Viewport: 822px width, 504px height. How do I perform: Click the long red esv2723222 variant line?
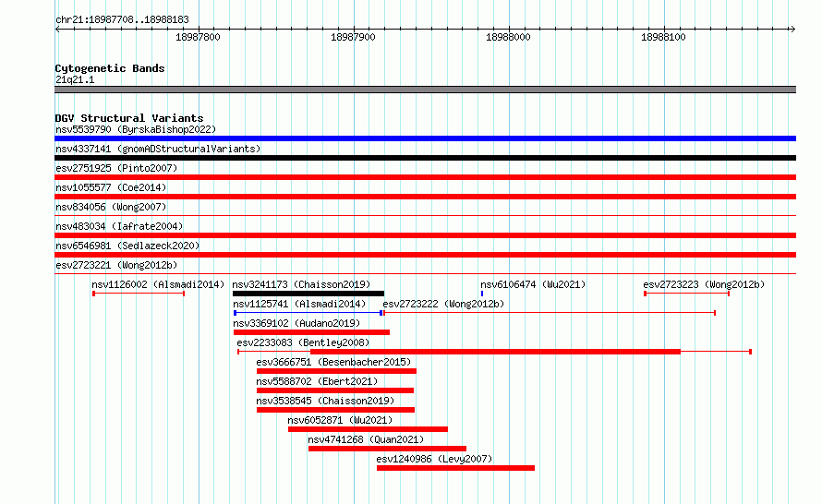[x=550, y=313]
